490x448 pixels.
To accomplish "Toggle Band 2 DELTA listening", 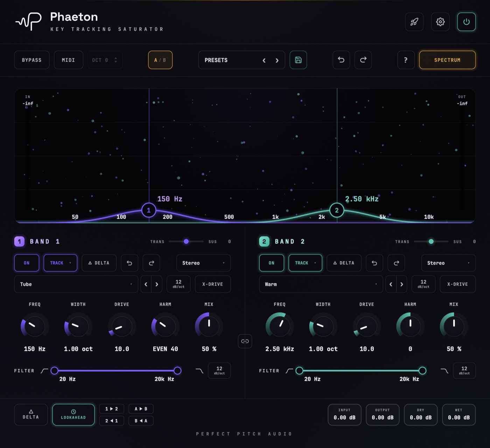I will point(344,263).
